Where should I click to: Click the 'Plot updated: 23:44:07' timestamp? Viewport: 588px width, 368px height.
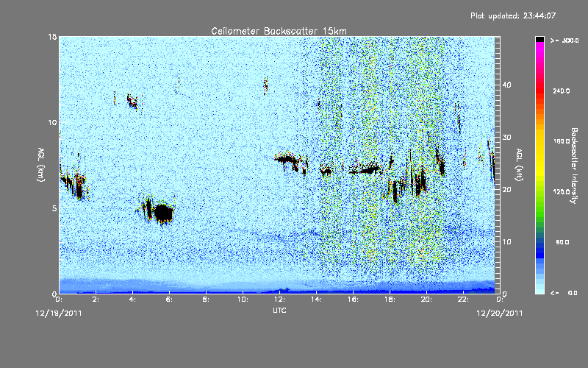[x=513, y=15]
